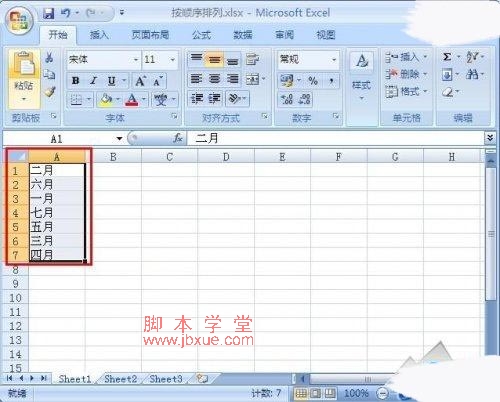Click the 粘贴 paste button

(x=24, y=79)
